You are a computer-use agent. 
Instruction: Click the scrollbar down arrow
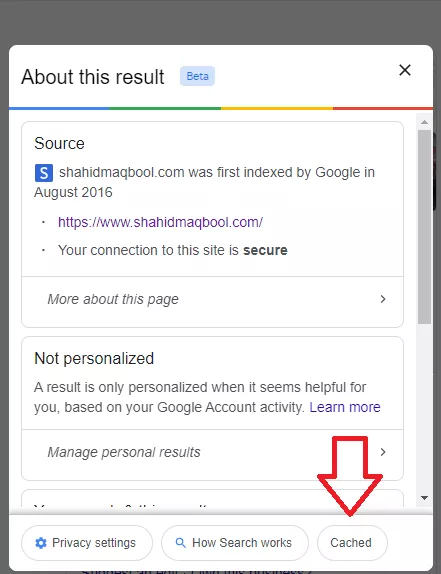click(x=425, y=498)
